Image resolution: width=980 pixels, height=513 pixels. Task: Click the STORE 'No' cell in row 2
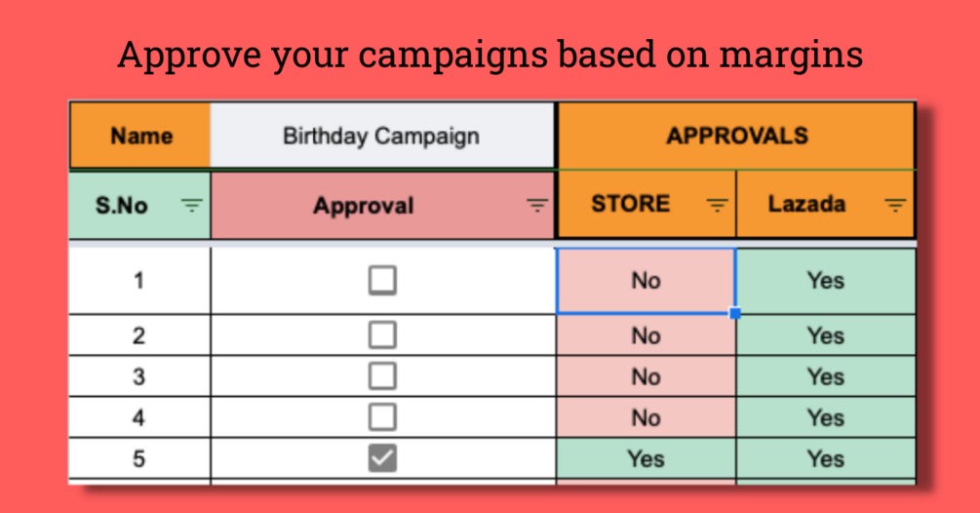click(x=646, y=335)
